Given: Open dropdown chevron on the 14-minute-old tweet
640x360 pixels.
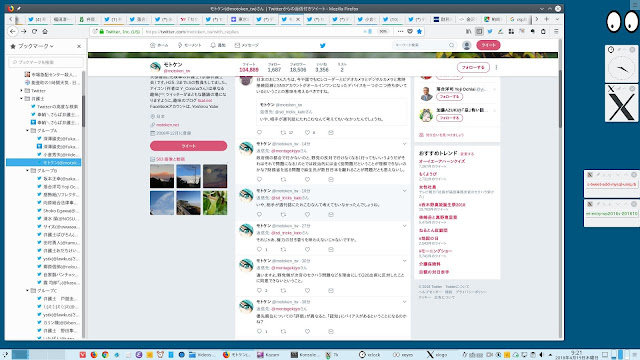Looking at the screenshot, I should click(404, 144).
